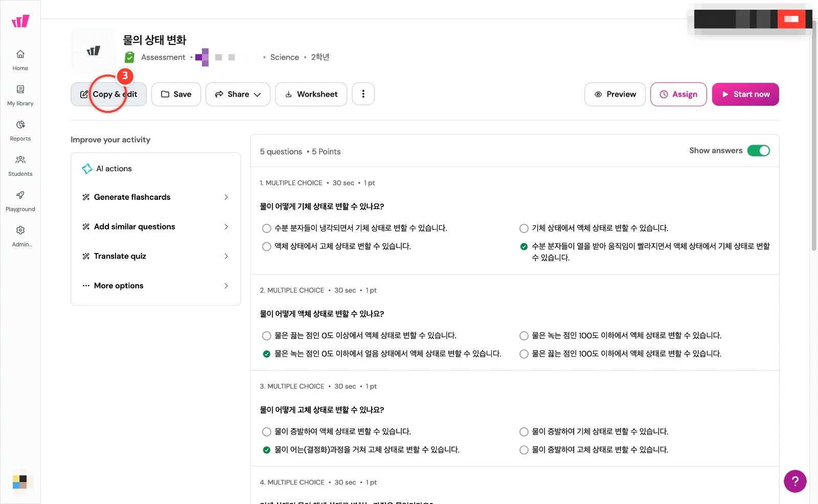Click the page vertical scrollbar

pyautogui.click(x=814, y=135)
